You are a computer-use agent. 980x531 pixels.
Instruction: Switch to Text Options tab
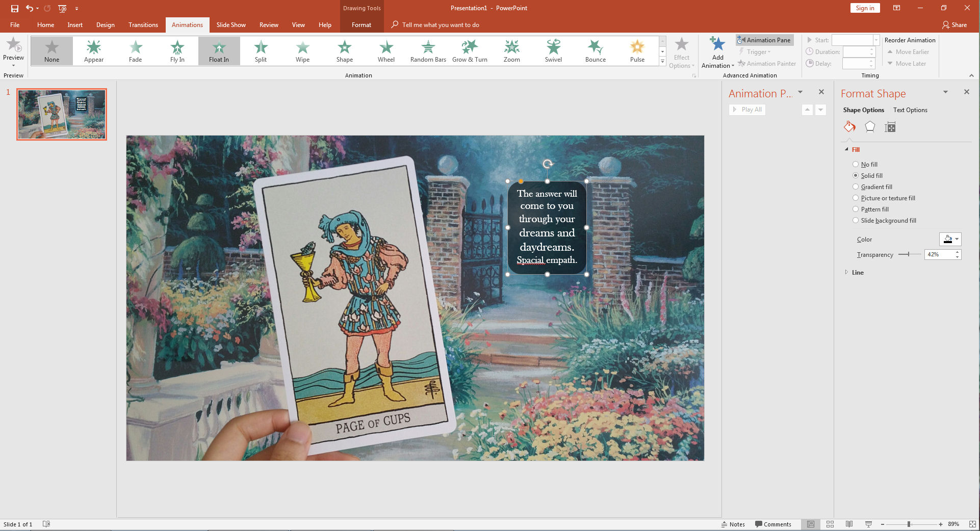[x=910, y=110]
